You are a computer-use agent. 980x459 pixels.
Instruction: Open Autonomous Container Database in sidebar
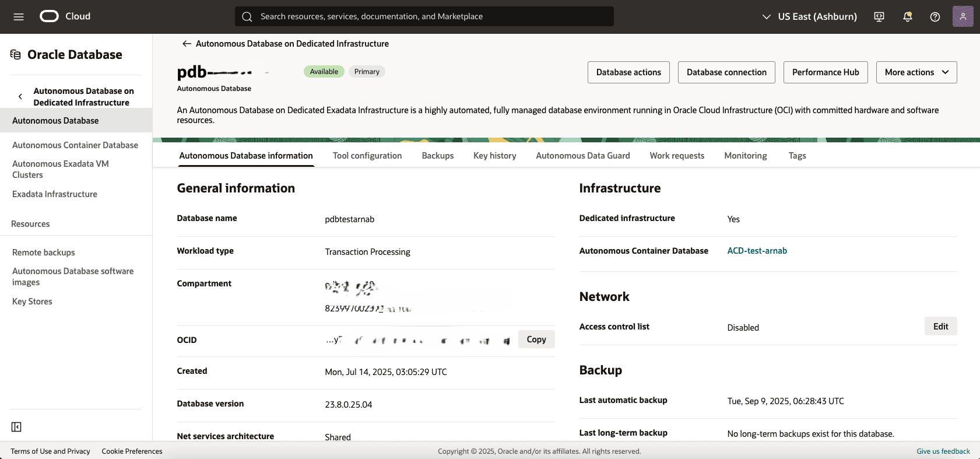pos(75,145)
